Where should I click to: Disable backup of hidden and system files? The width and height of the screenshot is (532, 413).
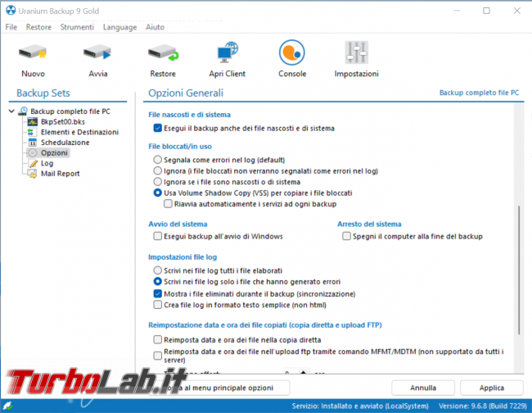(157, 128)
